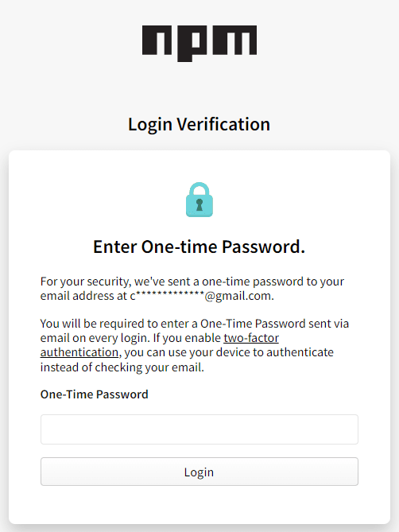Click the 'Login Verification' page heading

coord(199,124)
